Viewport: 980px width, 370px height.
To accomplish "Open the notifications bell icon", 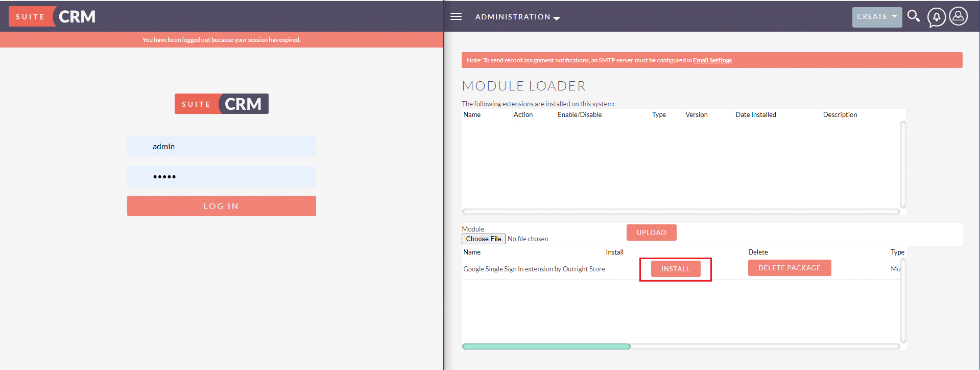I will [936, 17].
